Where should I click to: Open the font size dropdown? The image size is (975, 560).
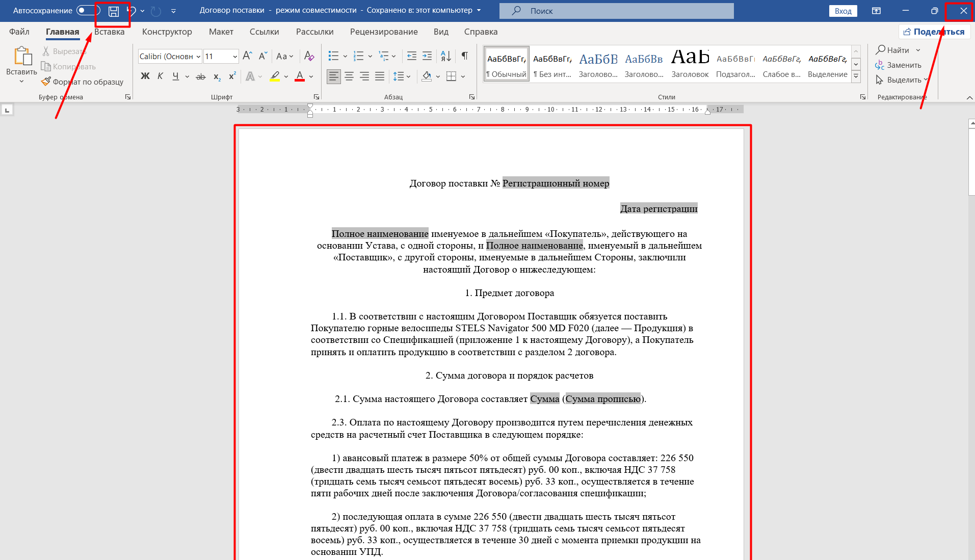[235, 57]
